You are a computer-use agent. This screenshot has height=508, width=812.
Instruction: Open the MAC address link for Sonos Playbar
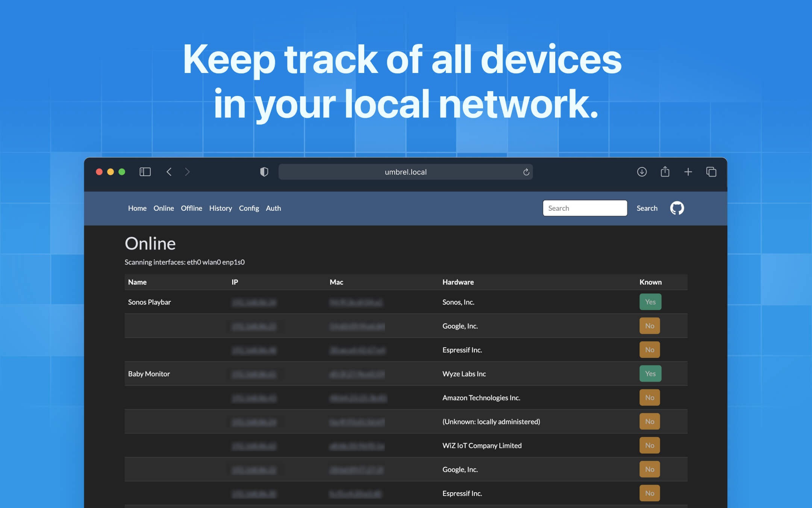tap(357, 302)
